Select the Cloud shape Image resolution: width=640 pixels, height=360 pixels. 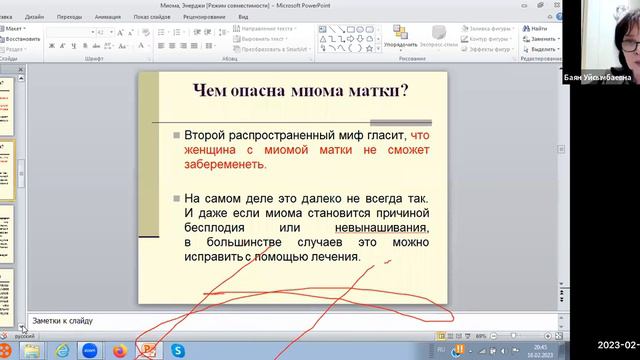(369, 39)
